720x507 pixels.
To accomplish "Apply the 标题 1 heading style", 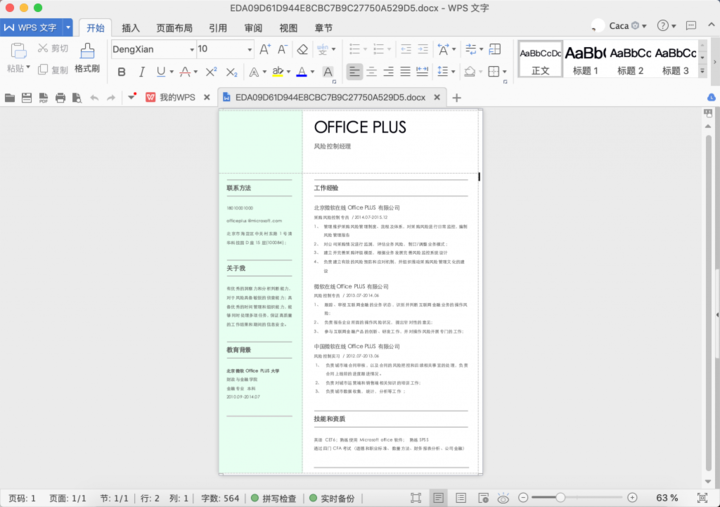I will (x=585, y=59).
